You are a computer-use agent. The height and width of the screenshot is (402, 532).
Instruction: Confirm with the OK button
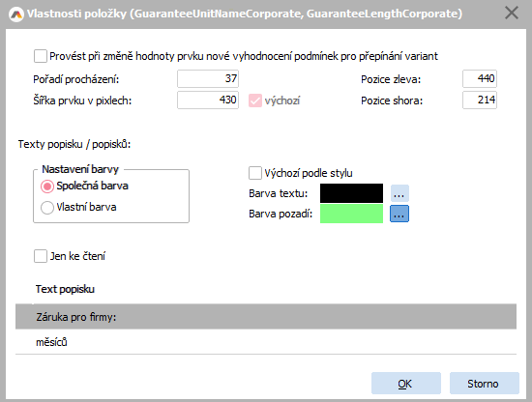click(406, 384)
